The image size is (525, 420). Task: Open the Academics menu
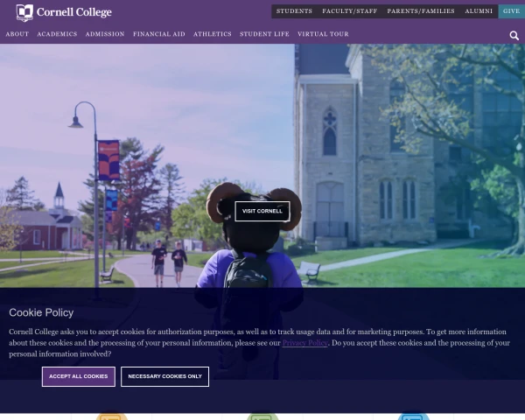[57, 34]
